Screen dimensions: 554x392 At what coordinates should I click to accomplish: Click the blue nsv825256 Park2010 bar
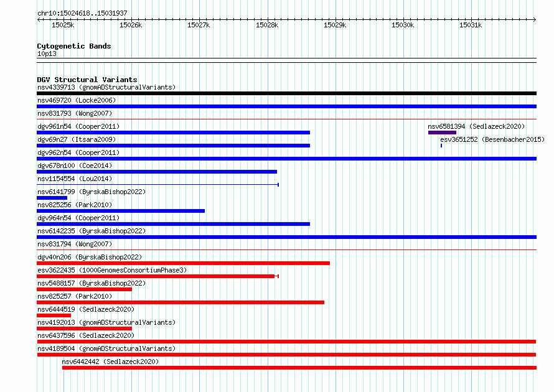(121, 211)
